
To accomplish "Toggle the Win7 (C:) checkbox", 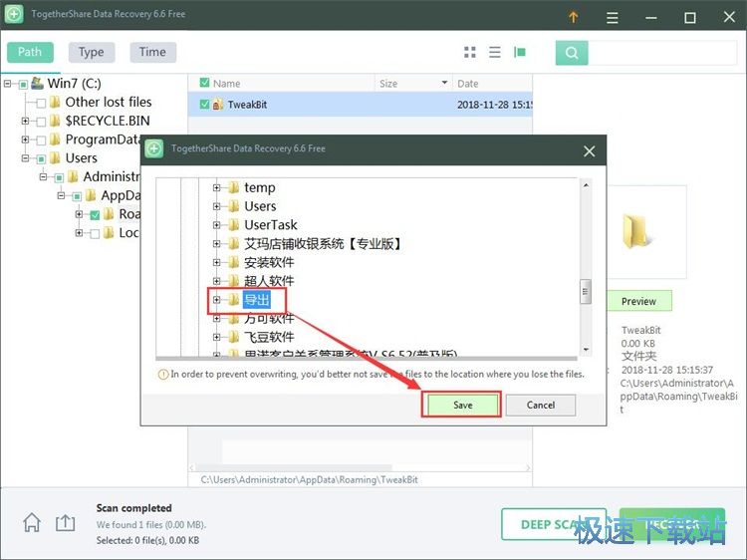I will tap(23, 85).
